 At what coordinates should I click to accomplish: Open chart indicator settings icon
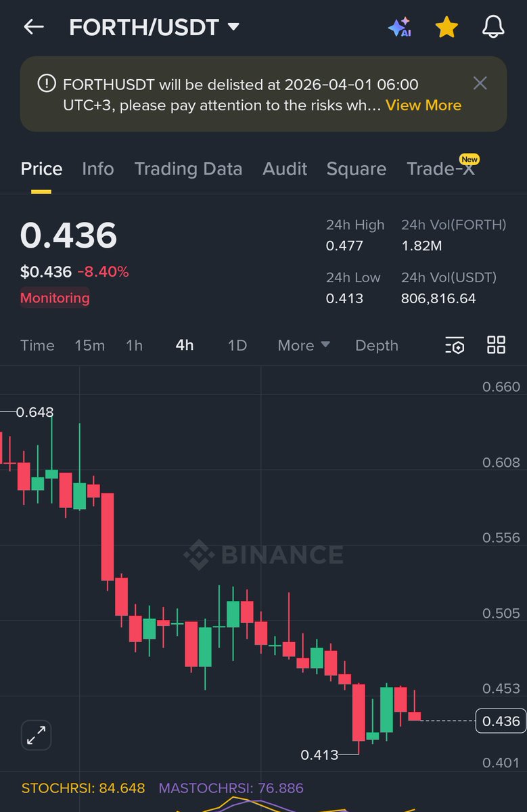(x=455, y=345)
